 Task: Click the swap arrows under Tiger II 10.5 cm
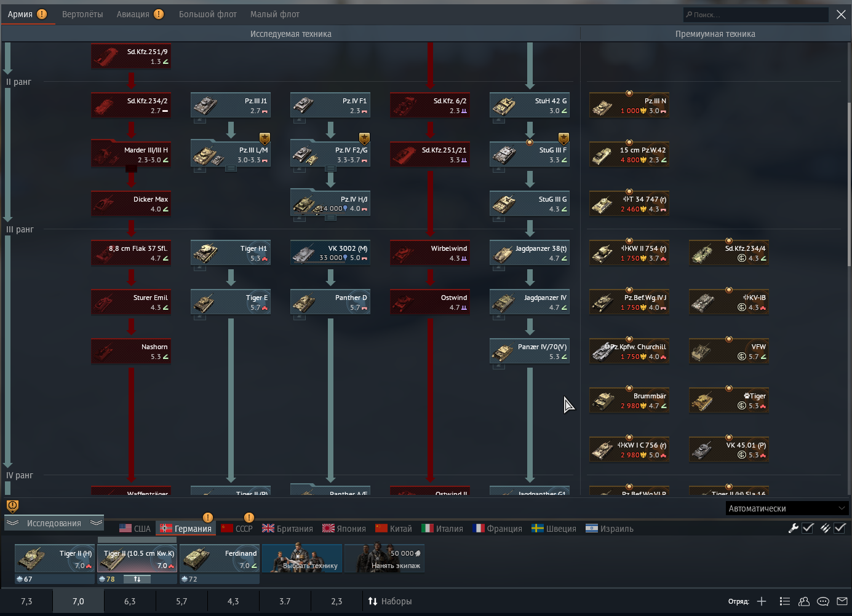pos(137,579)
